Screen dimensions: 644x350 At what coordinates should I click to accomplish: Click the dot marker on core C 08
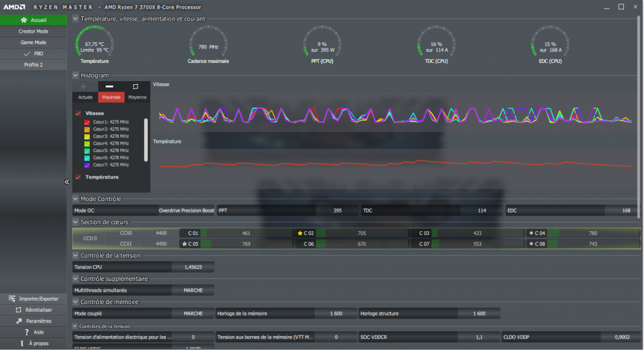tap(531, 244)
